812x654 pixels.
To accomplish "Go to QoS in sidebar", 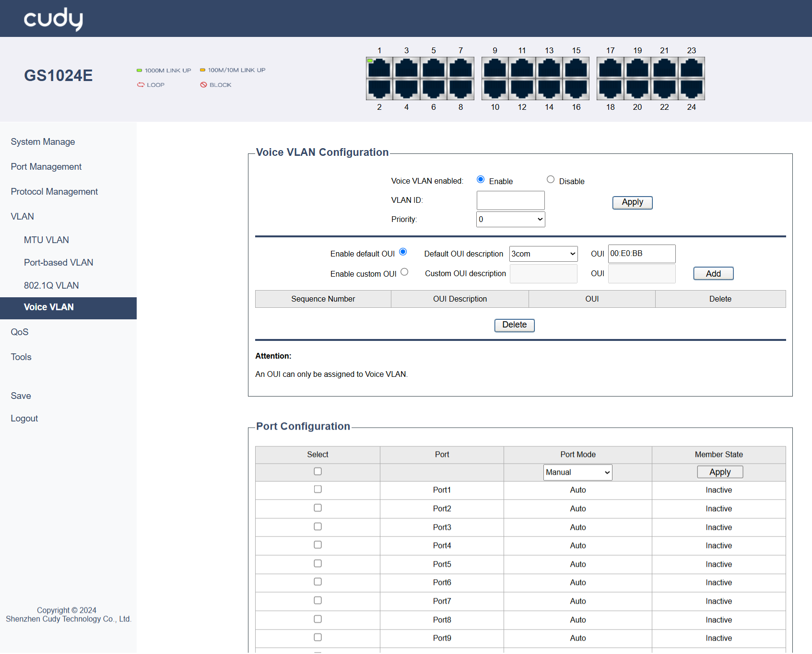I will tap(20, 332).
